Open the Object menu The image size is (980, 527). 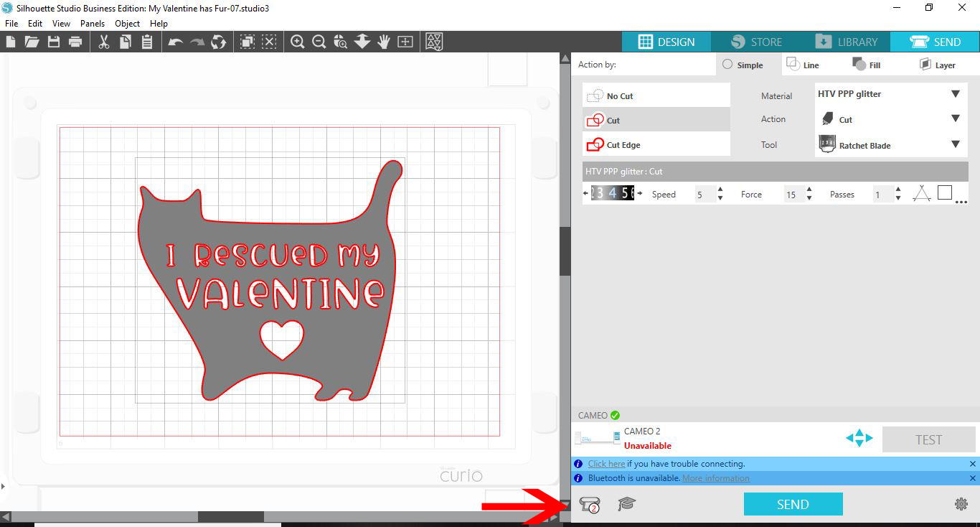point(127,23)
